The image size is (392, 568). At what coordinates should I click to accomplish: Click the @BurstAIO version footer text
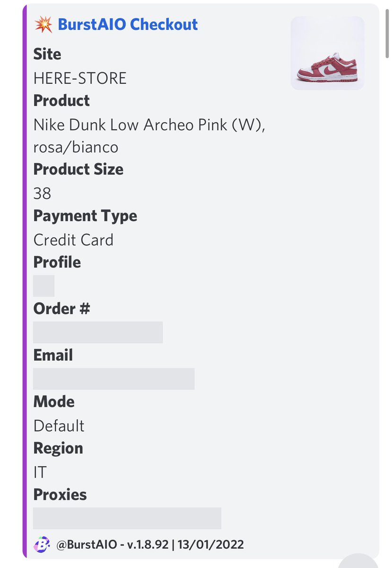tap(150, 544)
